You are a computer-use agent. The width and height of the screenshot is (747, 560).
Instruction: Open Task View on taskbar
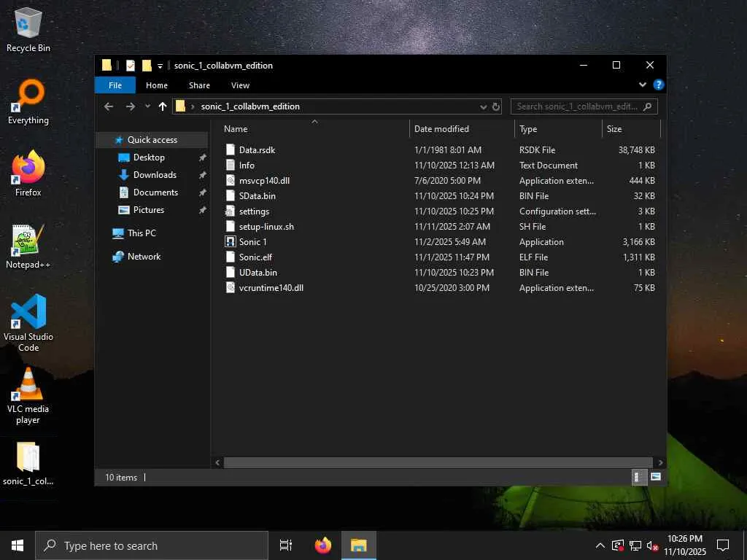coord(286,545)
